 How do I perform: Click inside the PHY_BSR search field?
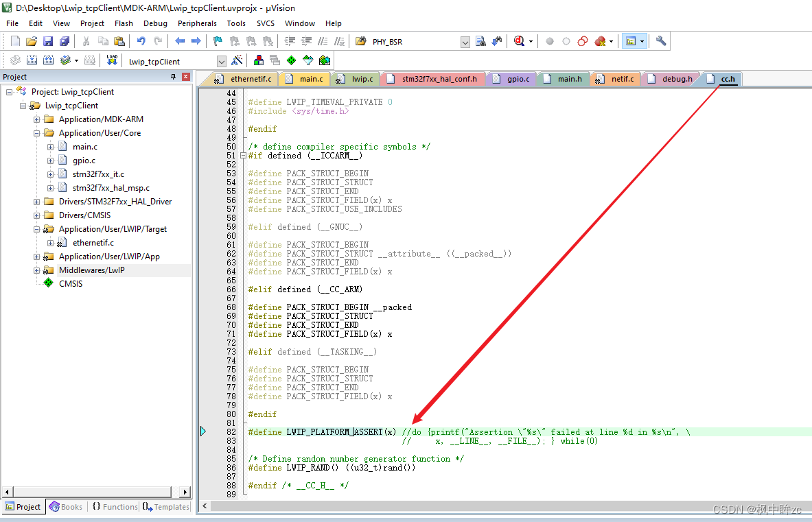pyautogui.click(x=412, y=41)
